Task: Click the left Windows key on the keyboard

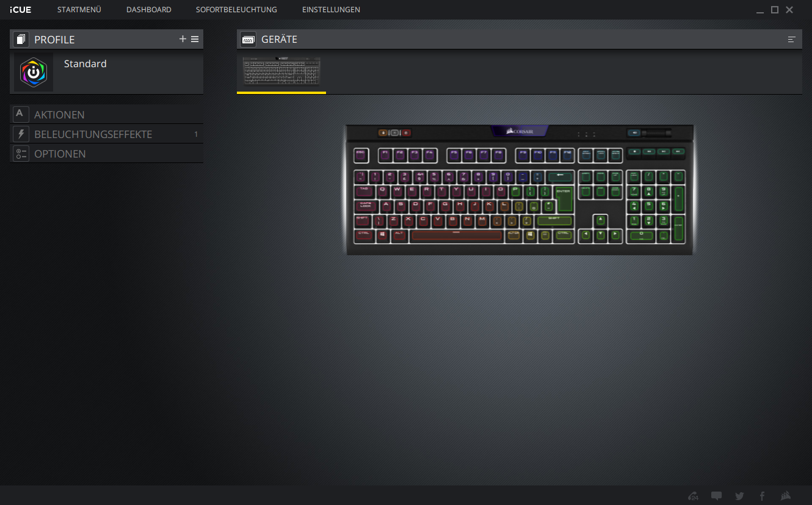Action: [382, 235]
